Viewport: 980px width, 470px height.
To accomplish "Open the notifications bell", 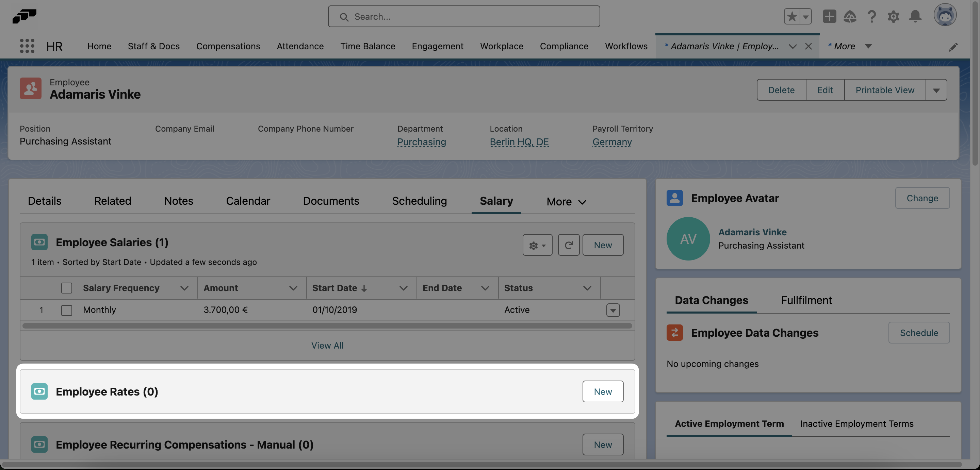I will point(915,16).
